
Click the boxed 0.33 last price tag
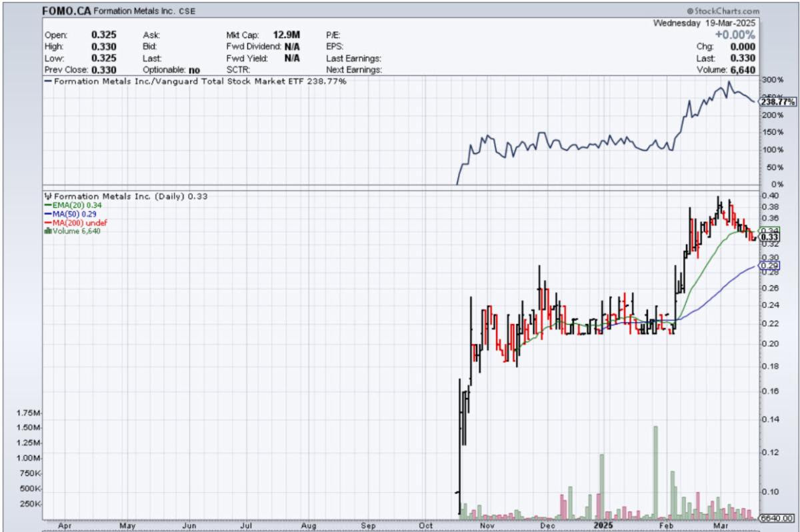click(x=771, y=237)
